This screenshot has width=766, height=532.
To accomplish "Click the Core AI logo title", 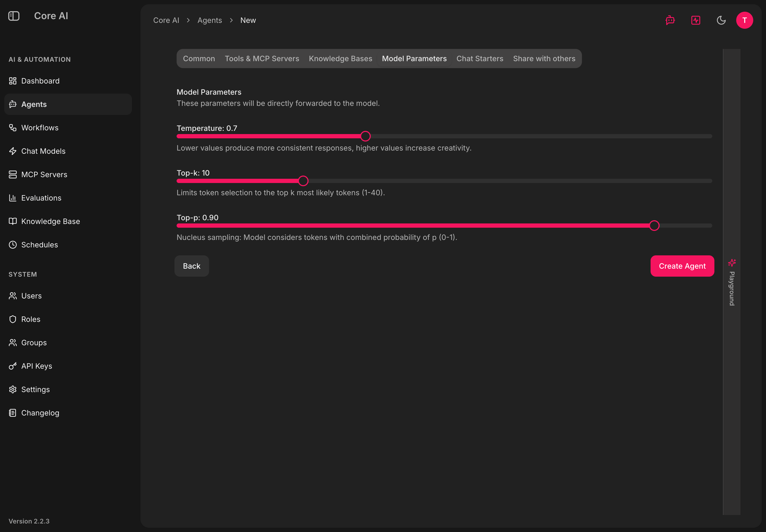I will (x=51, y=16).
